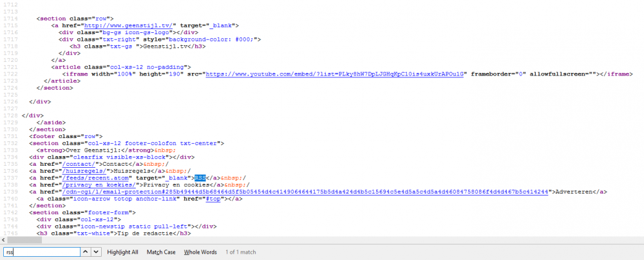
Task: Click the highlighted RSS text
Action: point(200,178)
